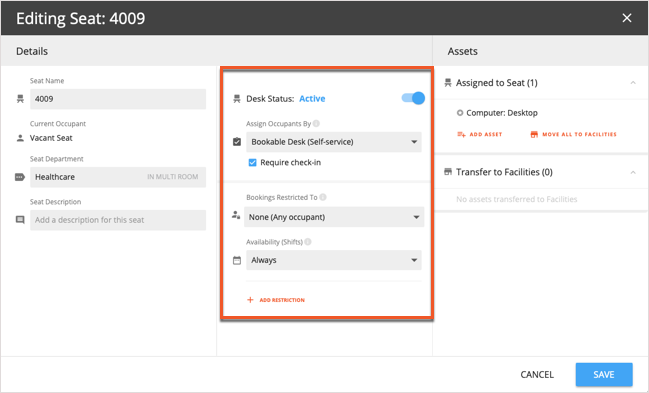
Task: Uncheck the Require check-in checkbox
Action: pyautogui.click(x=252, y=162)
